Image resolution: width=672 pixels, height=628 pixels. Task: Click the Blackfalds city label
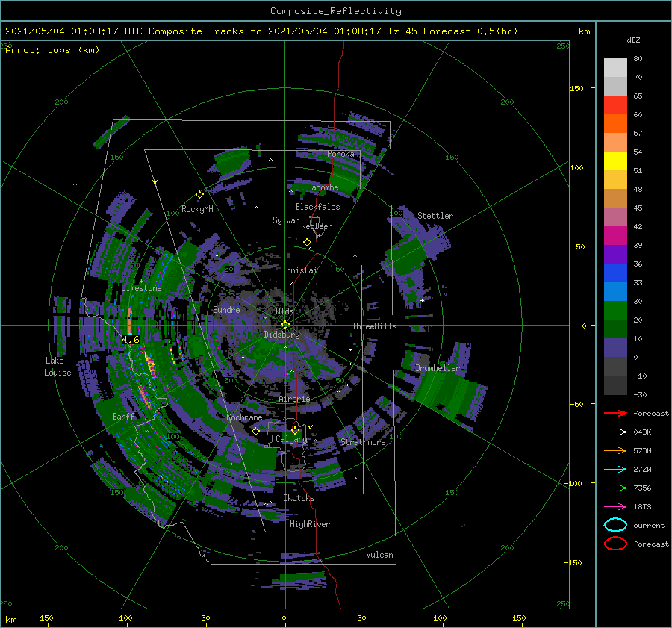click(317, 207)
